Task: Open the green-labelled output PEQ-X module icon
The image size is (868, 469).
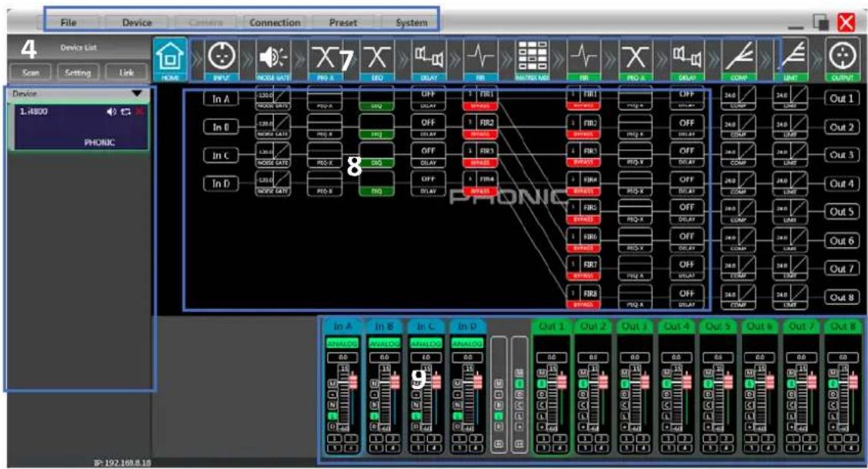Action: tap(636, 60)
